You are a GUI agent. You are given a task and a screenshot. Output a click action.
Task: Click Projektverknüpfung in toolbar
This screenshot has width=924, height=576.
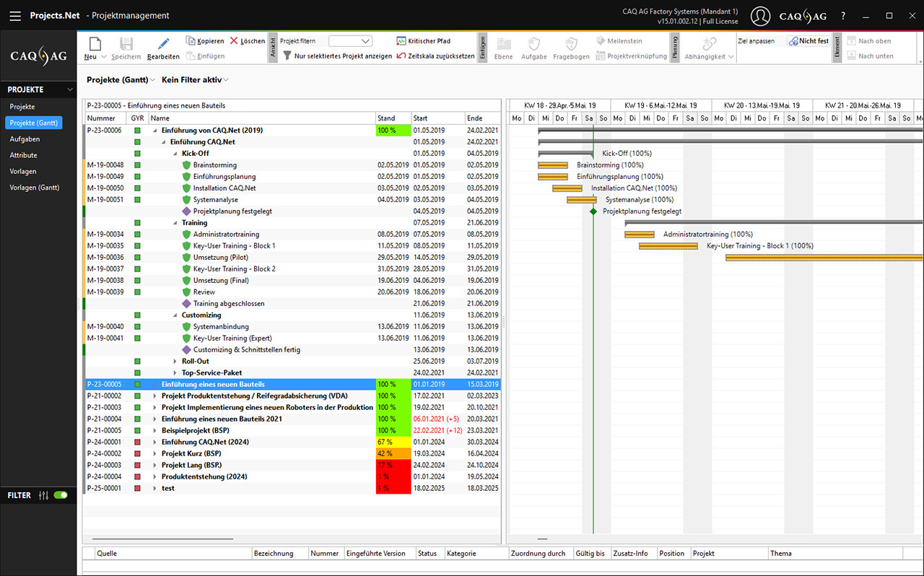click(632, 56)
